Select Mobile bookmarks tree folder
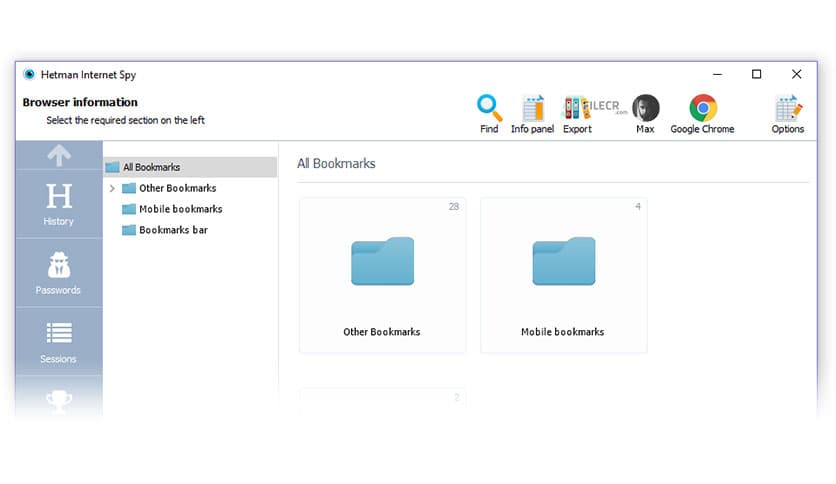Screen dimensions: 836x484 click(x=172, y=209)
